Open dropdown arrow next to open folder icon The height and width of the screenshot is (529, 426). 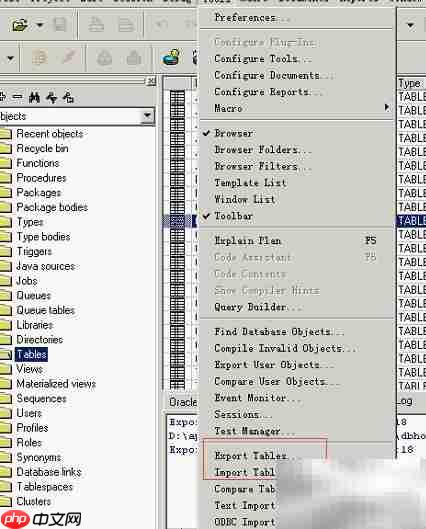click(x=40, y=25)
